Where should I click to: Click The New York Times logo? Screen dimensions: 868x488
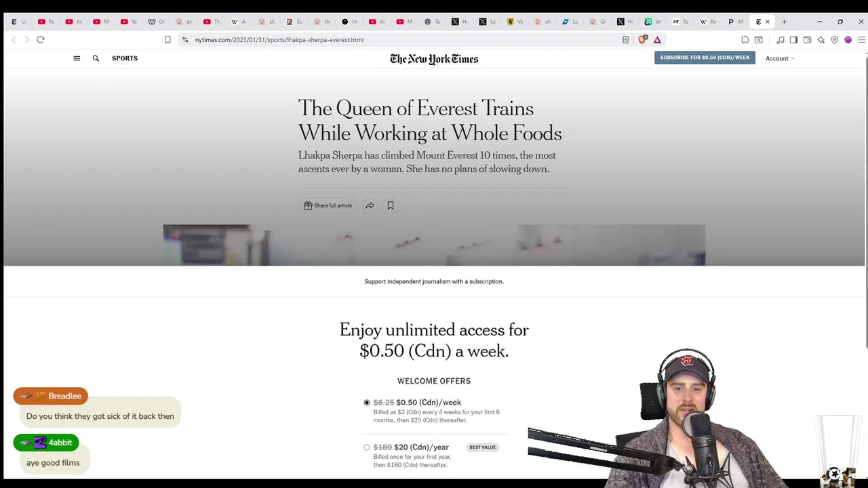[x=434, y=59]
